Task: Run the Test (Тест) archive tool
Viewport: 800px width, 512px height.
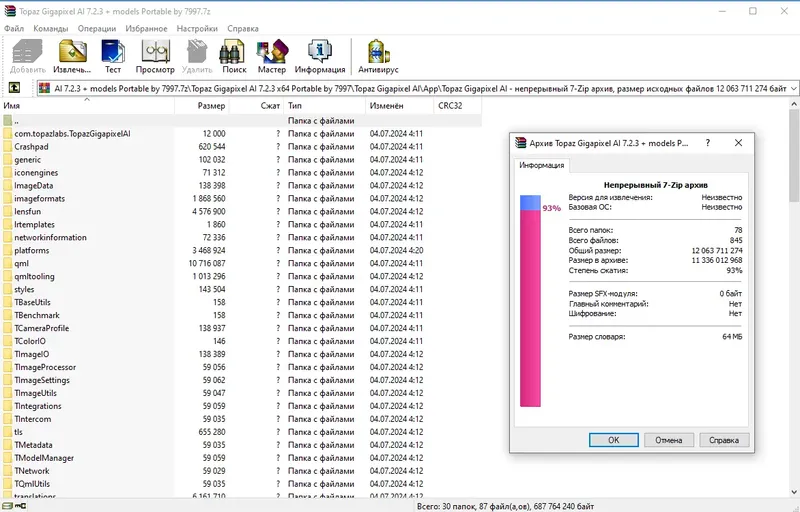Action: pyautogui.click(x=113, y=56)
